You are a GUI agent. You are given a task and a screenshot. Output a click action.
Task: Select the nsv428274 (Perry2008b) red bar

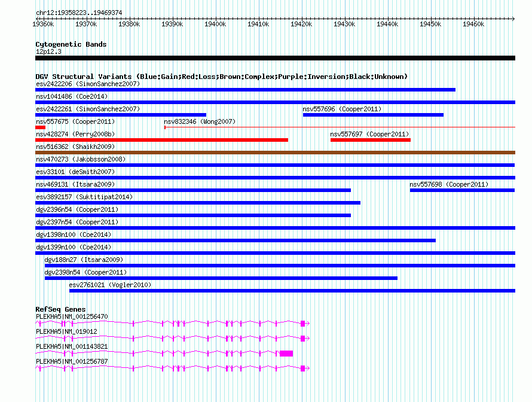click(161, 140)
